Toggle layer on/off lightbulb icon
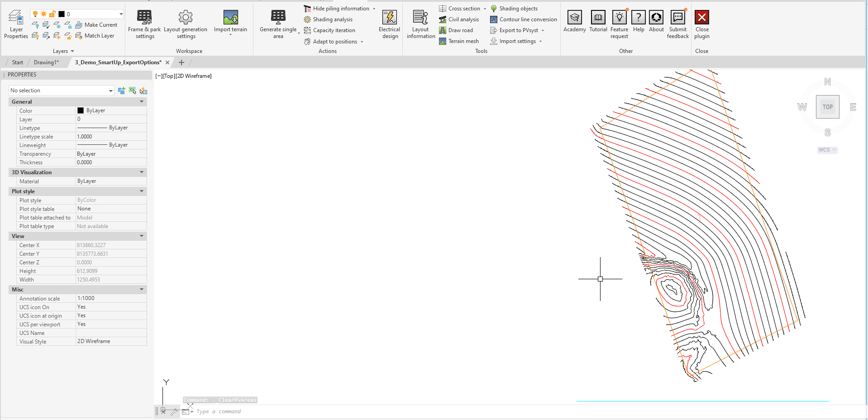 click(x=35, y=14)
